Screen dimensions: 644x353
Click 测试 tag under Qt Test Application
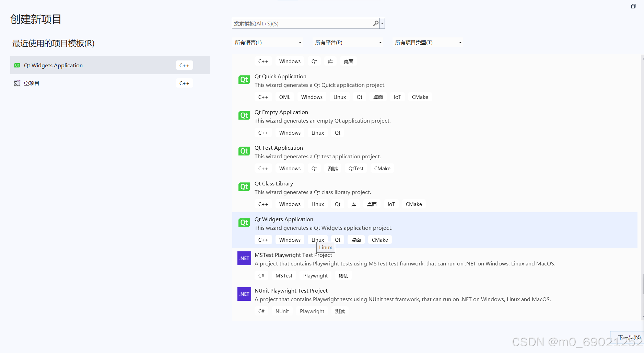pyautogui.click(x=333, y=169)
